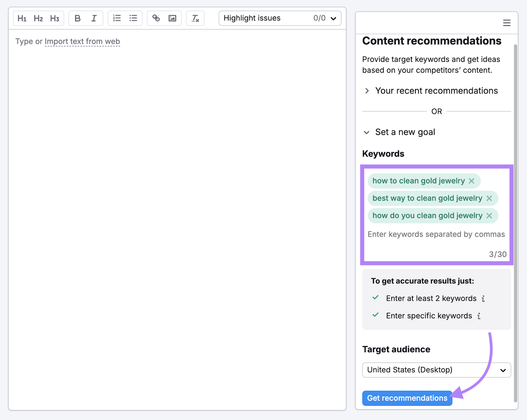Screen dimensions: 527x420
Task: Toggle italic formatting
Action: pyautogui.click(x=94, y=18)
